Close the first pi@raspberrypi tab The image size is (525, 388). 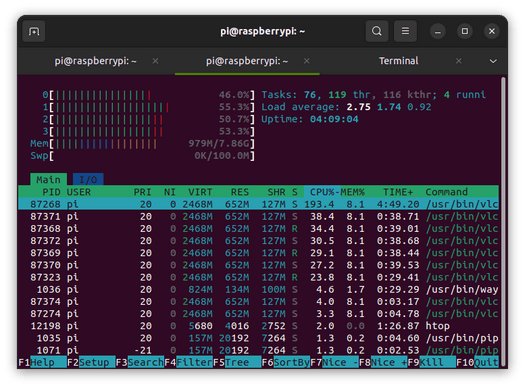click(155, 61)
